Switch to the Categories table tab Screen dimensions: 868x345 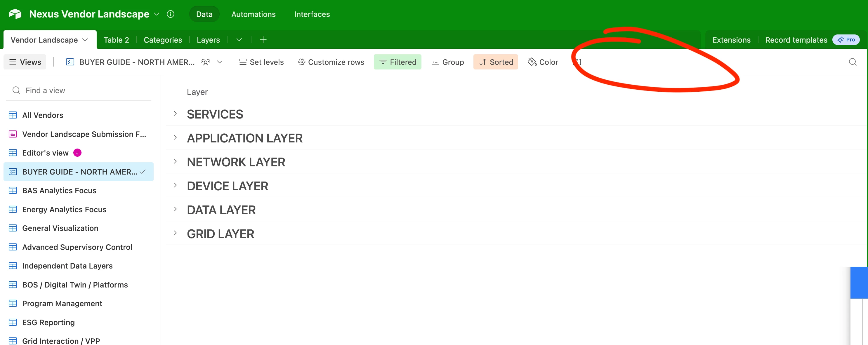[x=163, y=40]
